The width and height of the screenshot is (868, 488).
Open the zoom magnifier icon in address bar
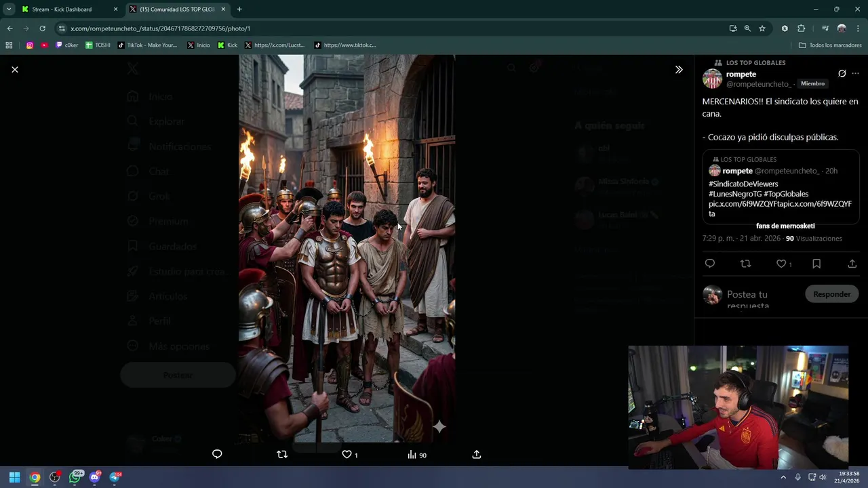[747, 28]
